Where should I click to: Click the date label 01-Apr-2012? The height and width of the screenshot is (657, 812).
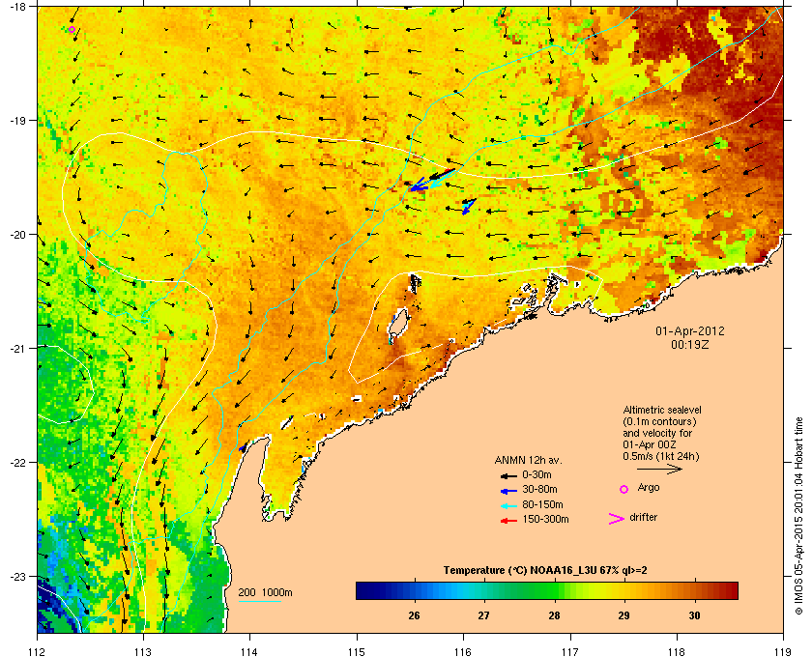tap(690, 330)
